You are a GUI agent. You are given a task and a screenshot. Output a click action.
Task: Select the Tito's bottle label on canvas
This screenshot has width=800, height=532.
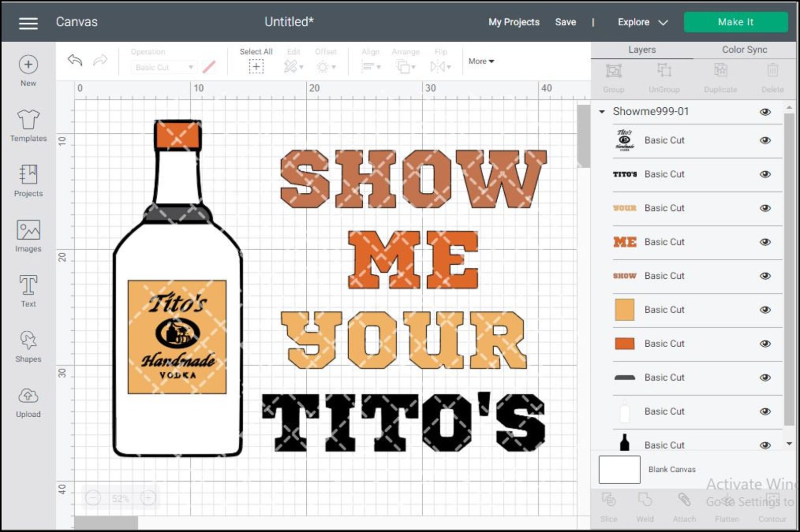point(177,337)
